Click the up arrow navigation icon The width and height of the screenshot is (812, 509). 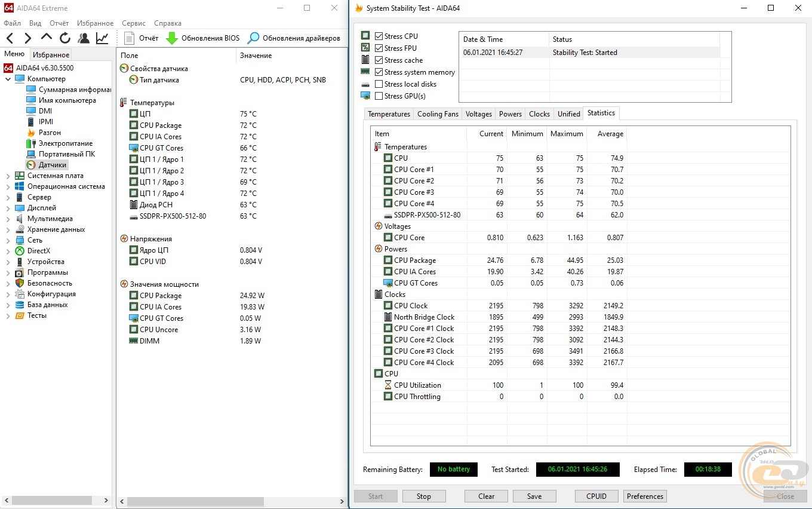pos(46,38)
